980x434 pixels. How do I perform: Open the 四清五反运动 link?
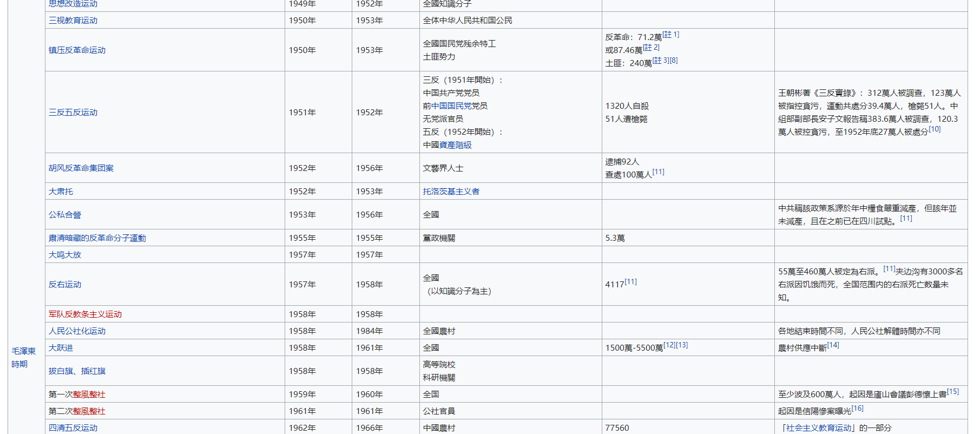tap(73, 428)
